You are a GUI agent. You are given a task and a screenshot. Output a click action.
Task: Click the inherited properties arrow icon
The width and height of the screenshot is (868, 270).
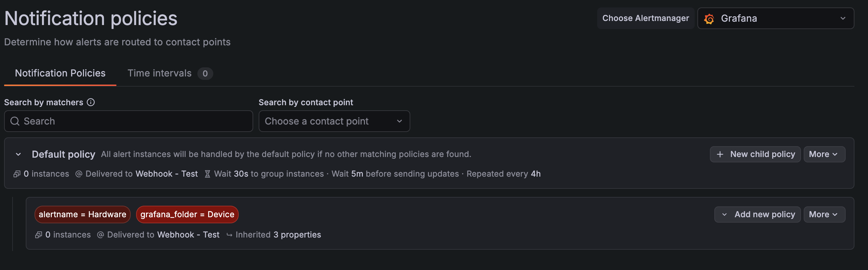pyautogui.click(x=229, y=235)
